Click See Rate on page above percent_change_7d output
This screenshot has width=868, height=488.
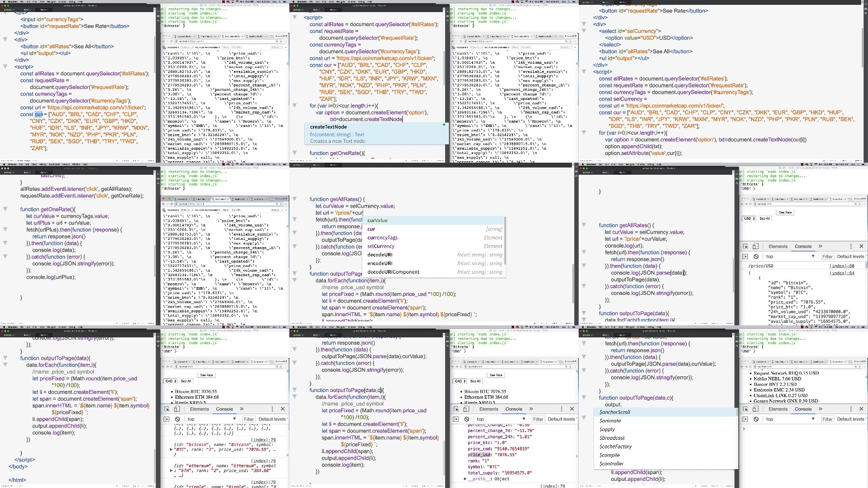[496, 375]
